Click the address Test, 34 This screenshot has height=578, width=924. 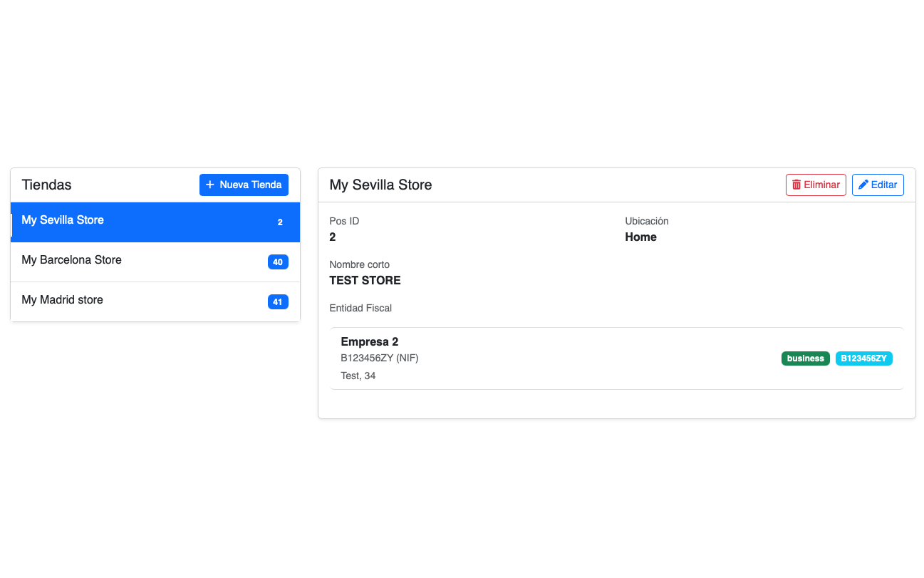pyautogui.click(x=358, y=376)
